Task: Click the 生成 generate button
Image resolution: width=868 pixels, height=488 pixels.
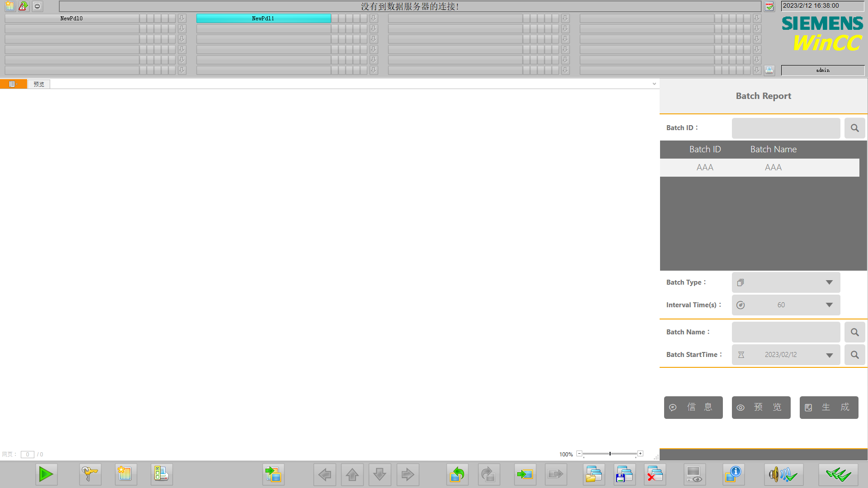Action: [829, 408]
